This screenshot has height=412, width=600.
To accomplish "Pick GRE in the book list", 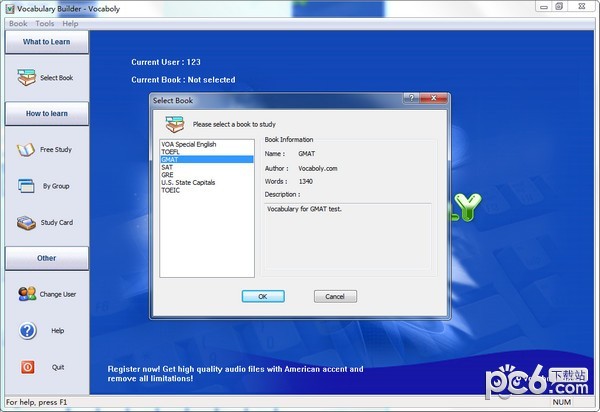I will click(167, 175).
